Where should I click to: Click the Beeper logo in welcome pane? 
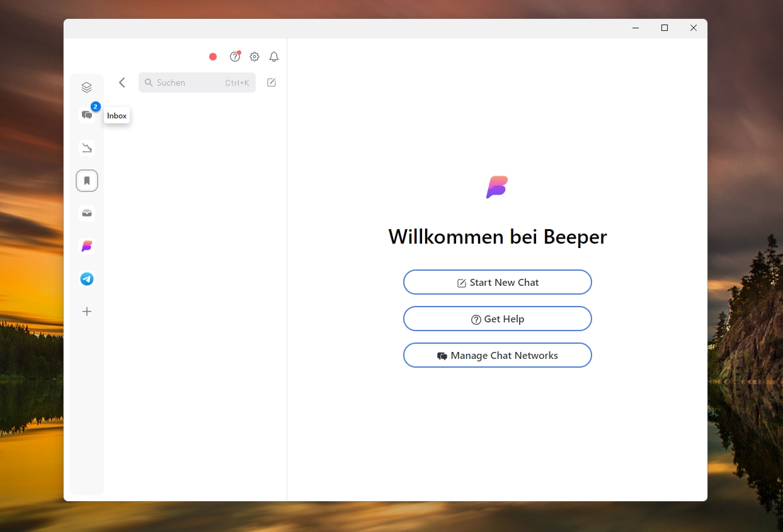[497, 187]
